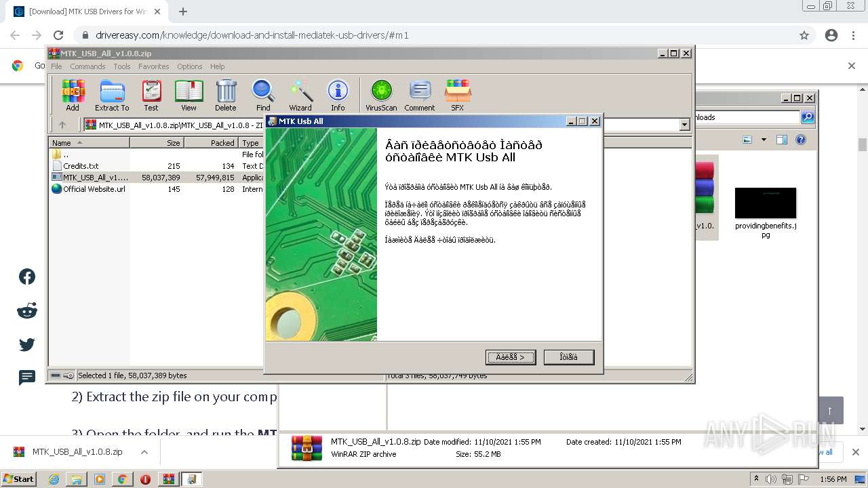Select the parent folder '..' row

157,155
